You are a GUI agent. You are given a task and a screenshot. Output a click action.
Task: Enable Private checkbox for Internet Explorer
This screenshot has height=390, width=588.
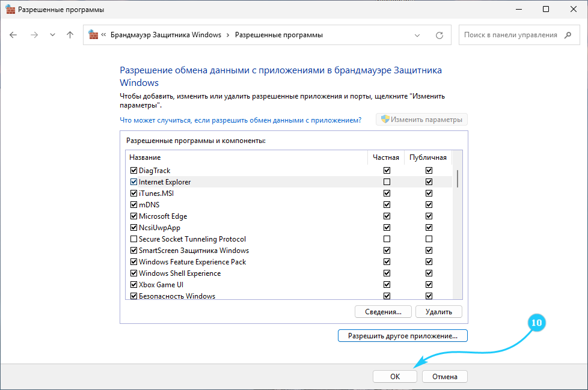[387, 181]
